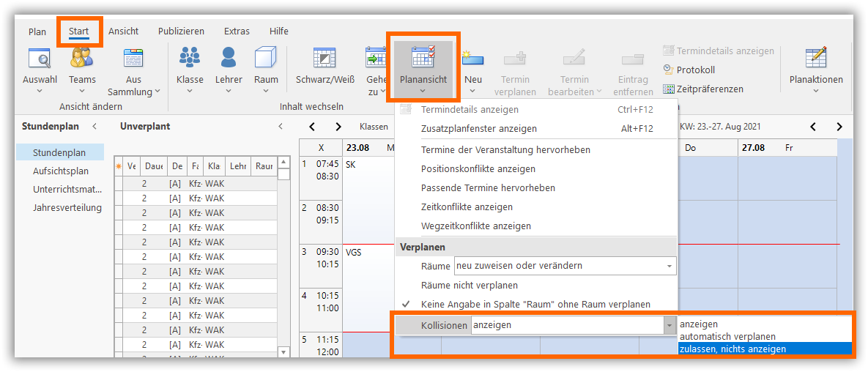Expand the Lehrer dropdown arrow
Screen dimensions: 868x372
(x=229, y=92)
